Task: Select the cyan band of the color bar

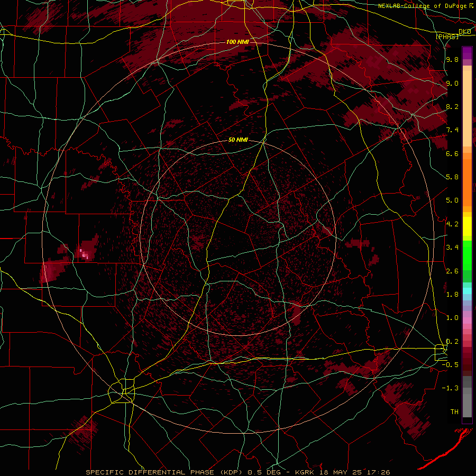Action: pyautogui.click(x=467, y=291)
